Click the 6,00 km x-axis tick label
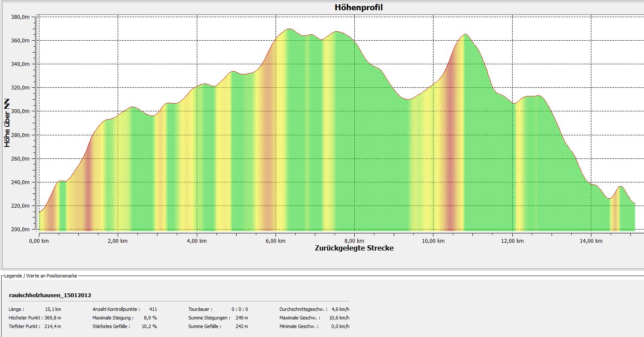The image size is (644, 337). coord(276,241)
